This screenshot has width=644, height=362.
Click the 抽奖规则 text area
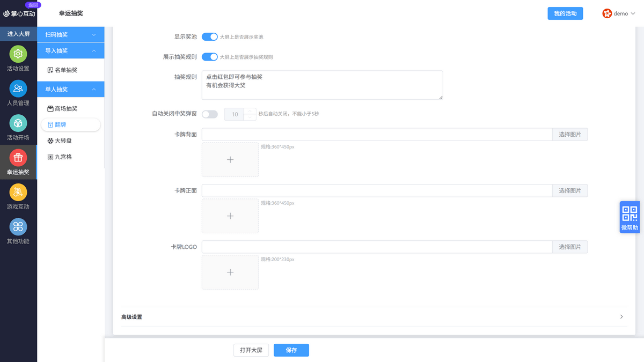tap(323, 85)
